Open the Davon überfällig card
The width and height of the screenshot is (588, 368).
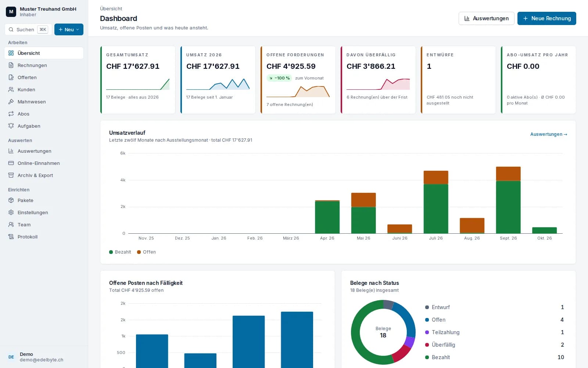pos(378,80)
